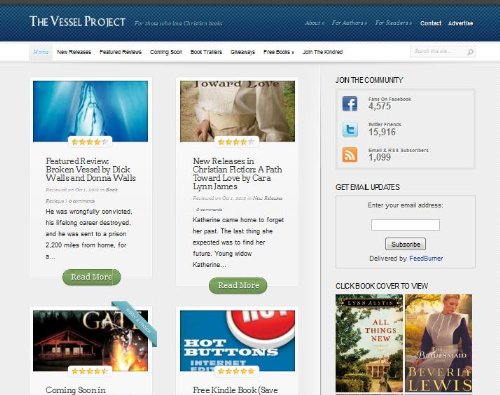The height and width of the screenshot is (395, 500).
Task: Open the About dropdown menu
Action: (x=314, y=23)
